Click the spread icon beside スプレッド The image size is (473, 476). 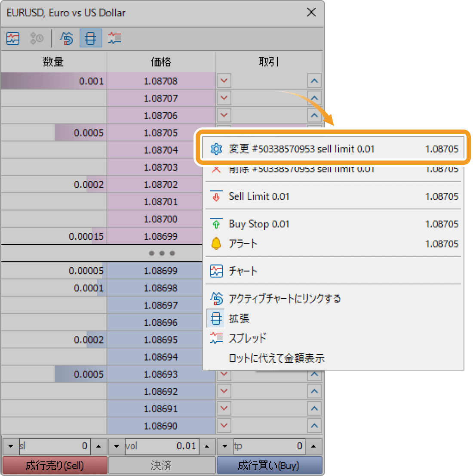tap(216, 338)
